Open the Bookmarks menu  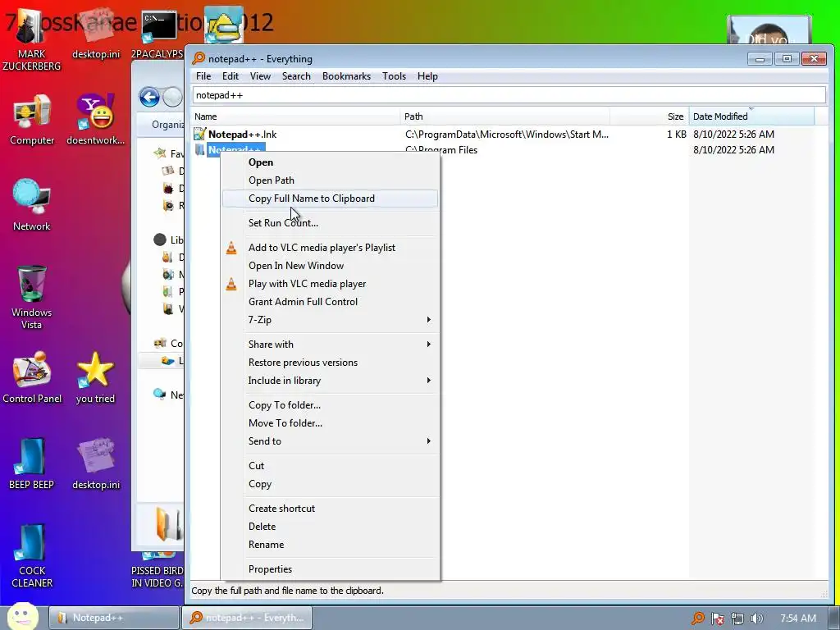click(347, 76)
